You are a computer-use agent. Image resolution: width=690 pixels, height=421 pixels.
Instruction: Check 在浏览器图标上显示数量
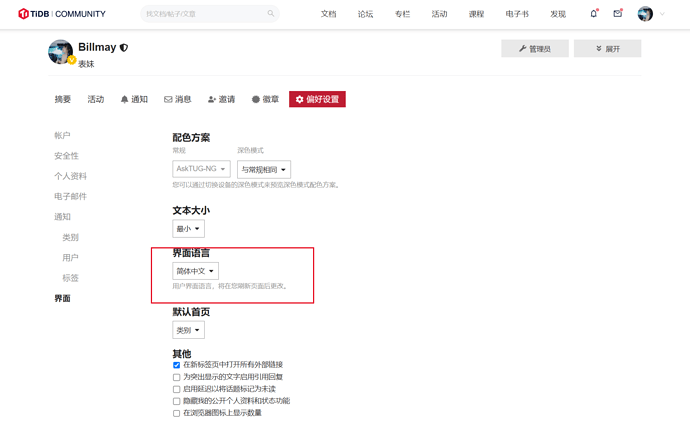[x=176, y=413]
